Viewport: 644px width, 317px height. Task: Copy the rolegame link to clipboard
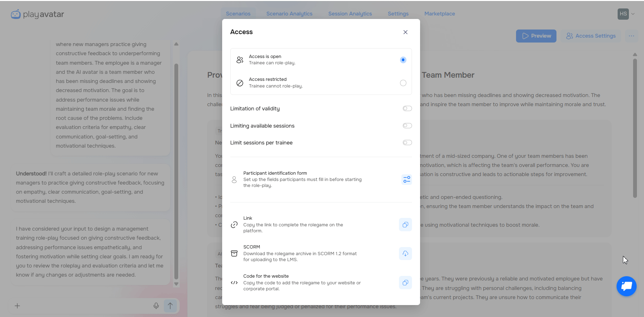pos(405,225)
